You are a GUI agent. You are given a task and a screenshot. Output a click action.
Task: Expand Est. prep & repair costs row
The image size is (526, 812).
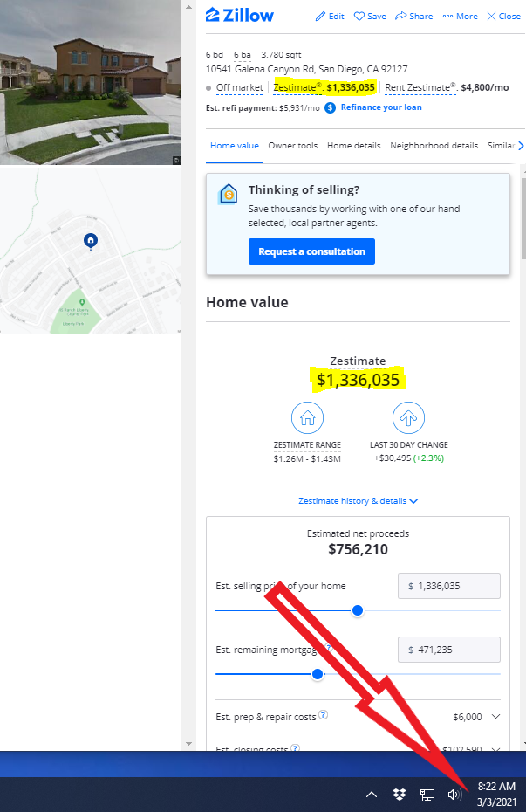click(x=358, y=717)
